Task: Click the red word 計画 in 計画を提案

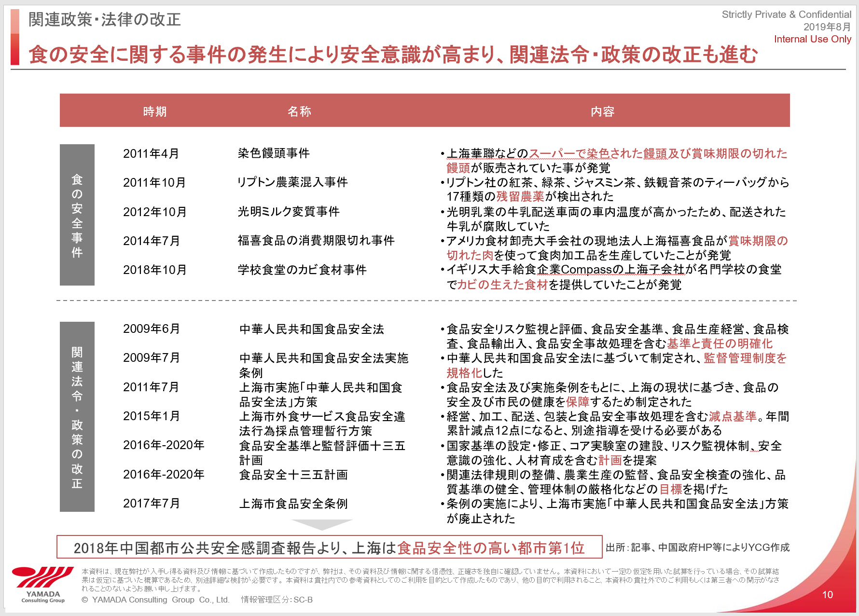Action: 610,460
